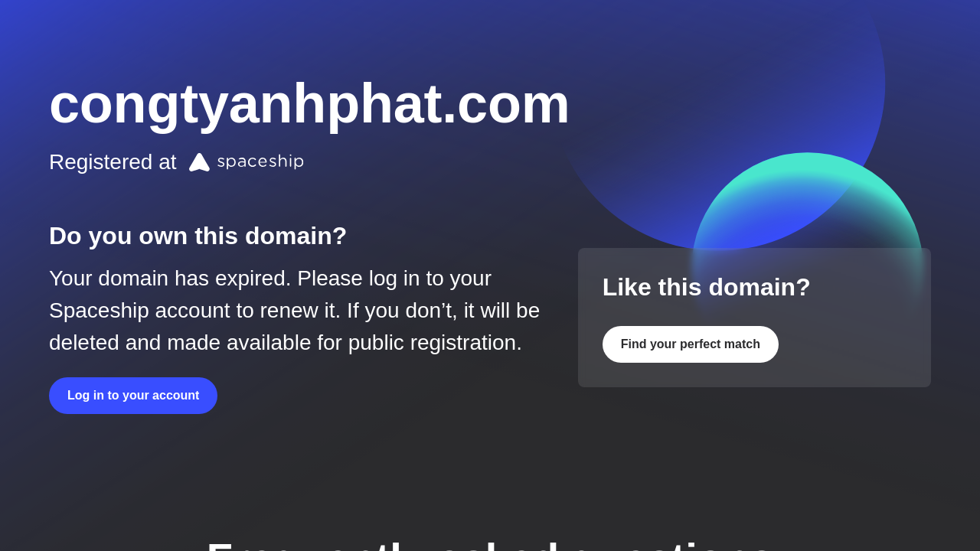Click the Spaceship rocket logo icon
Image resolution: width=980 pixels, height=551 pixels.
[199, 162]
